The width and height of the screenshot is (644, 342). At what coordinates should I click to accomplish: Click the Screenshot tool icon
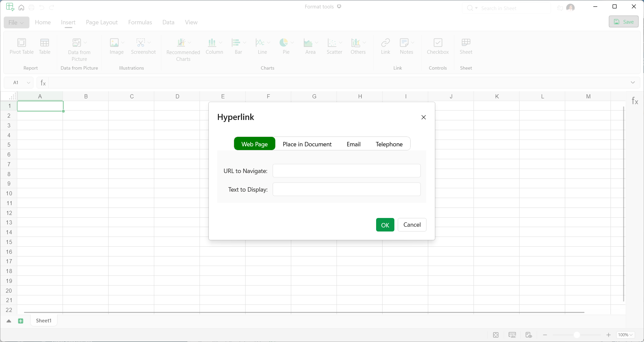(x=141, y=43)
